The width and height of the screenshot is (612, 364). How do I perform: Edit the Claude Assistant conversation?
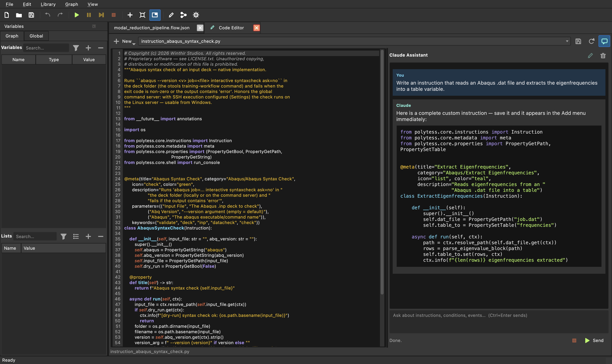tap(590, 56)
